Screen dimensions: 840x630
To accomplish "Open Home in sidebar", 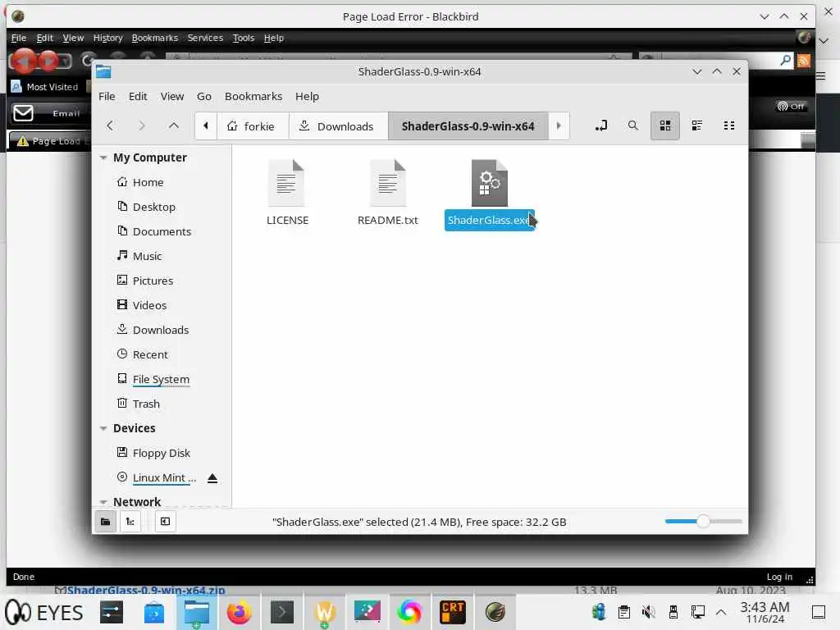I will [x=148, y=182].
